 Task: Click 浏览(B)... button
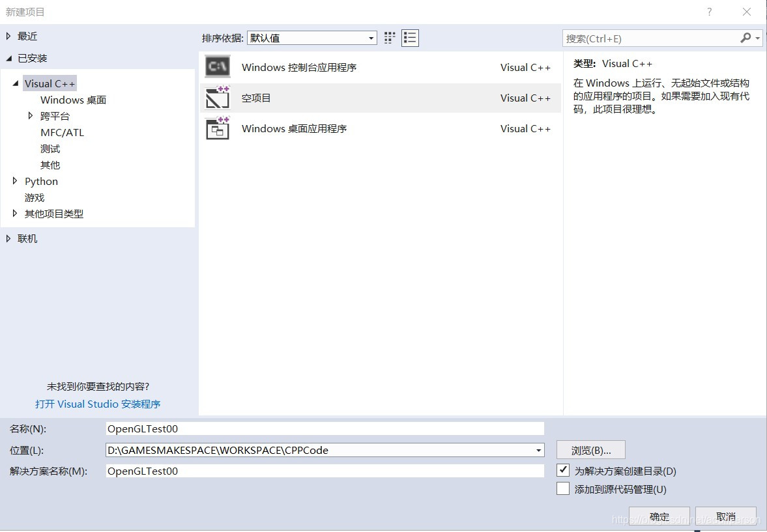pyautogui.click(x=591, y=450)
